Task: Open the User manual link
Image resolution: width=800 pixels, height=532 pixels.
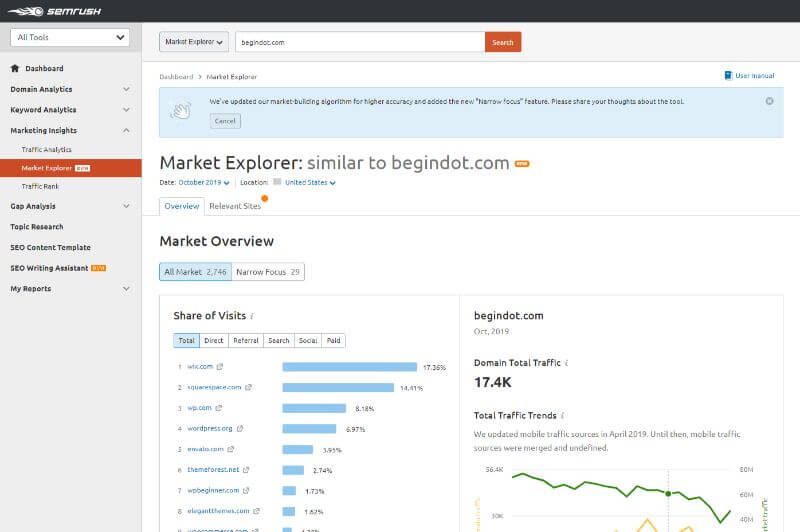Action: [755, 75]
